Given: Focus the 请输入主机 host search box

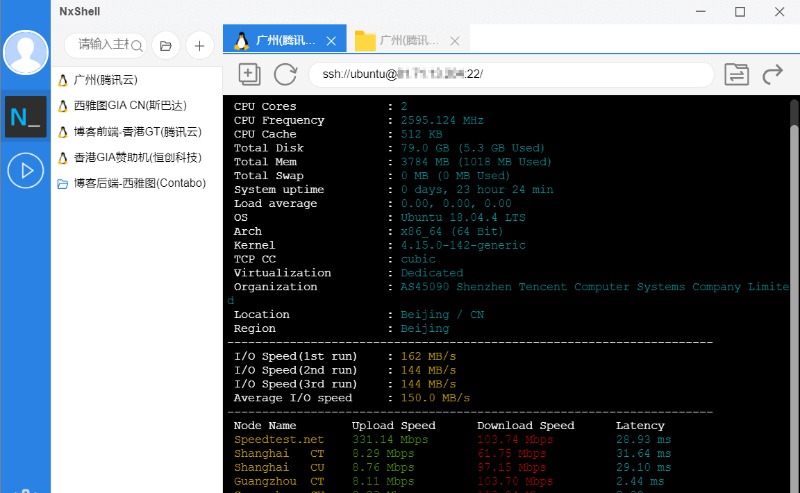Looking at the screenshot, I should 106,45.
